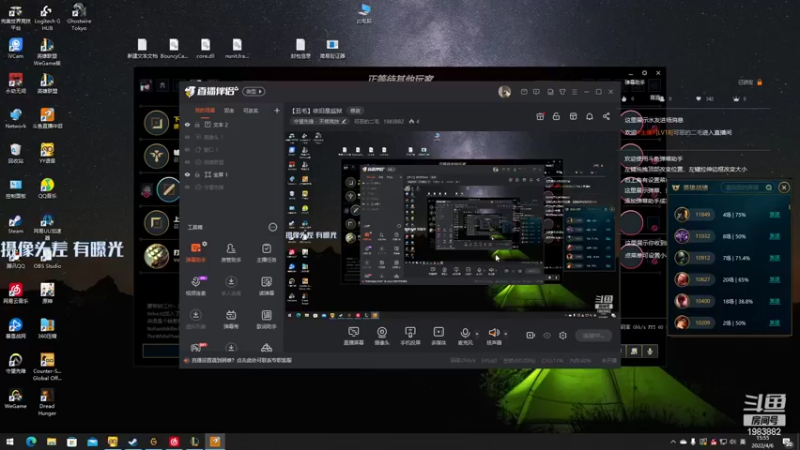The image size is (800, 450).
Task: Toggle the lock on 文本 2 source
Action: pos(197,124)
